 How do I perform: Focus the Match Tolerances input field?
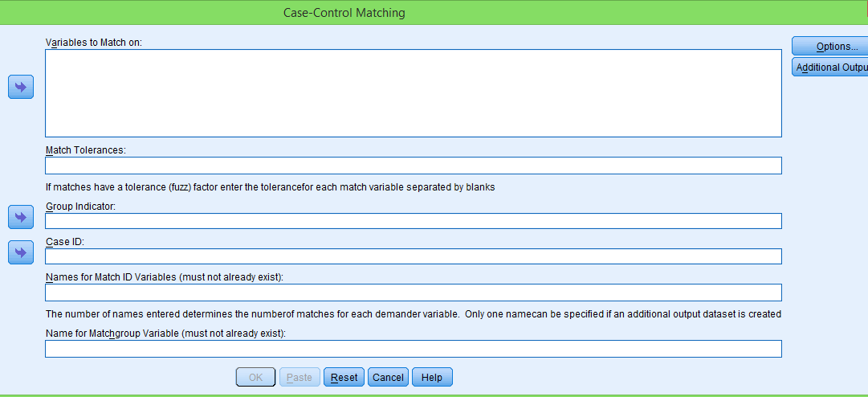click(x=413, y=166)
